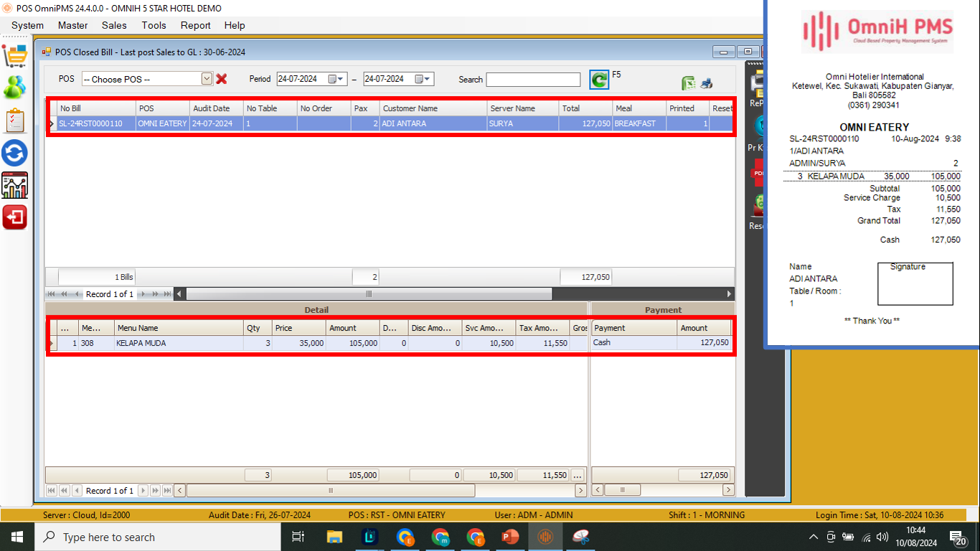The image size is (980, 551).
Task: Click the red logout exit sidebar icon
Action: pos(14,217)
